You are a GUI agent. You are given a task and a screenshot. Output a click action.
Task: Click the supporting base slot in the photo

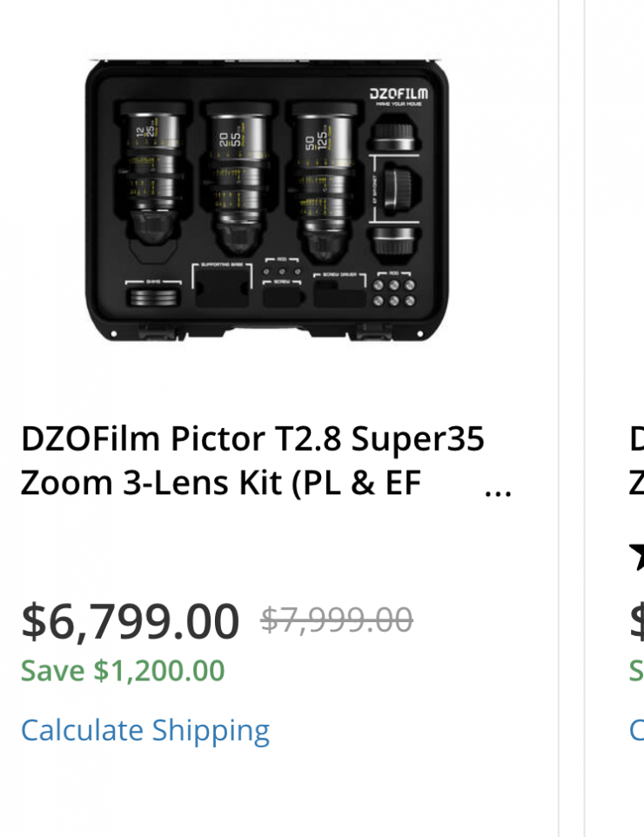coord(223,286)
